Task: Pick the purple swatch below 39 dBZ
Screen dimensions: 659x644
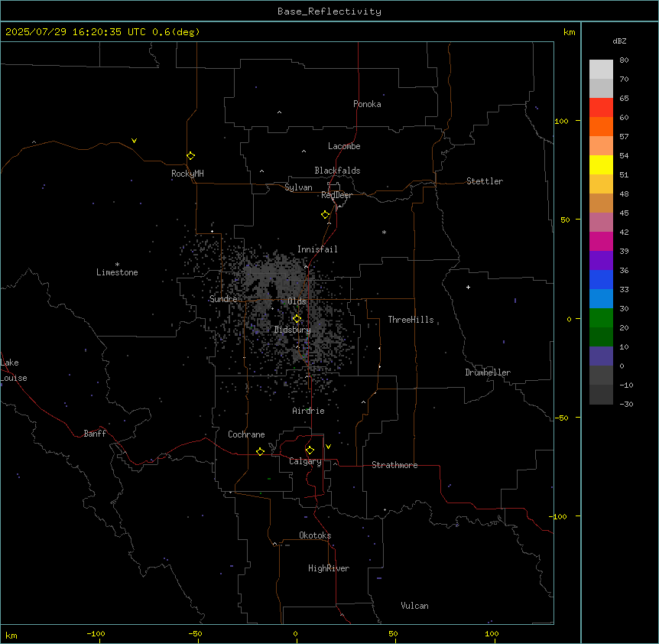Action: coord(601,261)
